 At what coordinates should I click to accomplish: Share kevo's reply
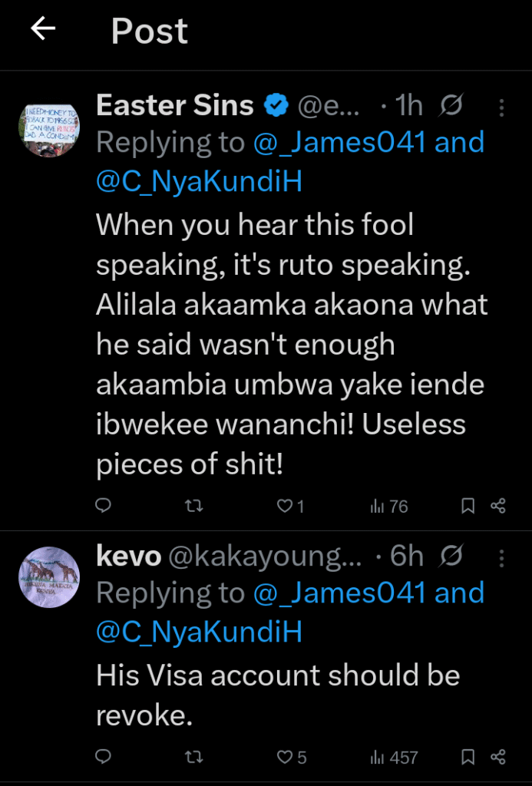(498, 757)
